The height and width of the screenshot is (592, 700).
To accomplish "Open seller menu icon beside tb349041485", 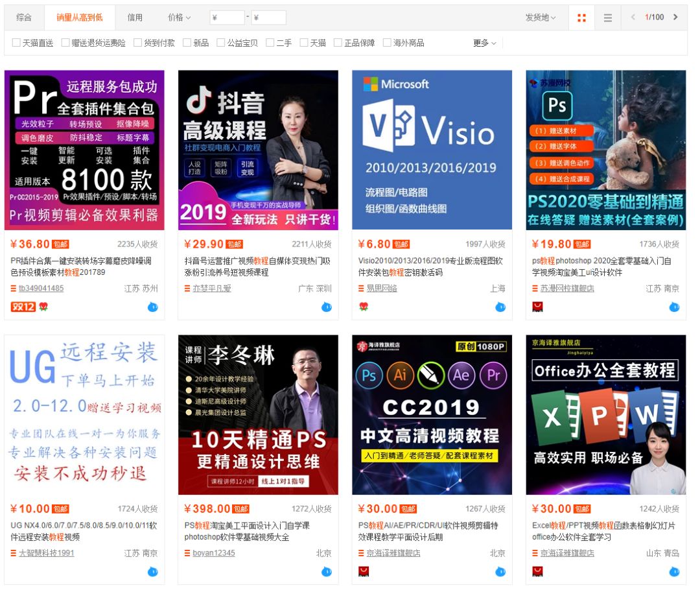I will tap(14, 289).
